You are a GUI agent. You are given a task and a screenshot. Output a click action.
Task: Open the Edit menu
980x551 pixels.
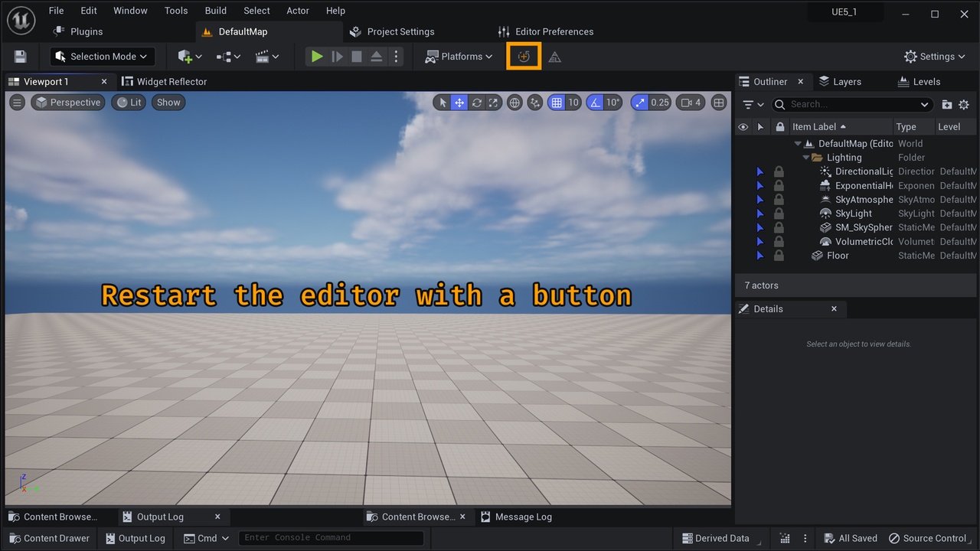point(89,11)
